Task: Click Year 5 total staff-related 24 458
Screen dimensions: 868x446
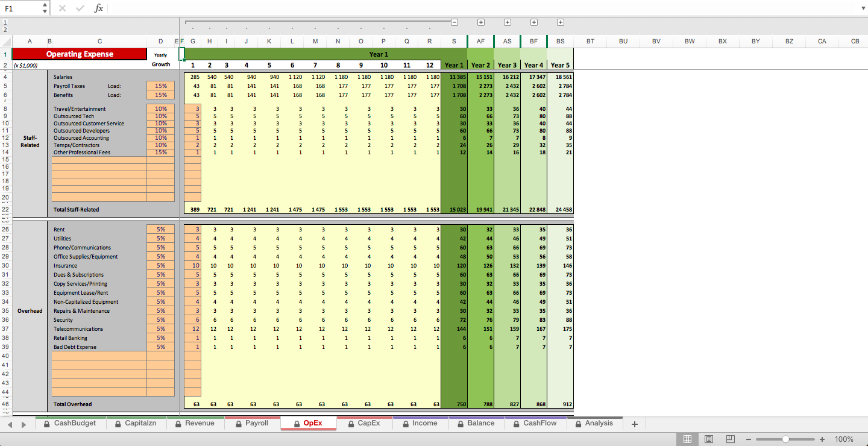Action: 560,210
